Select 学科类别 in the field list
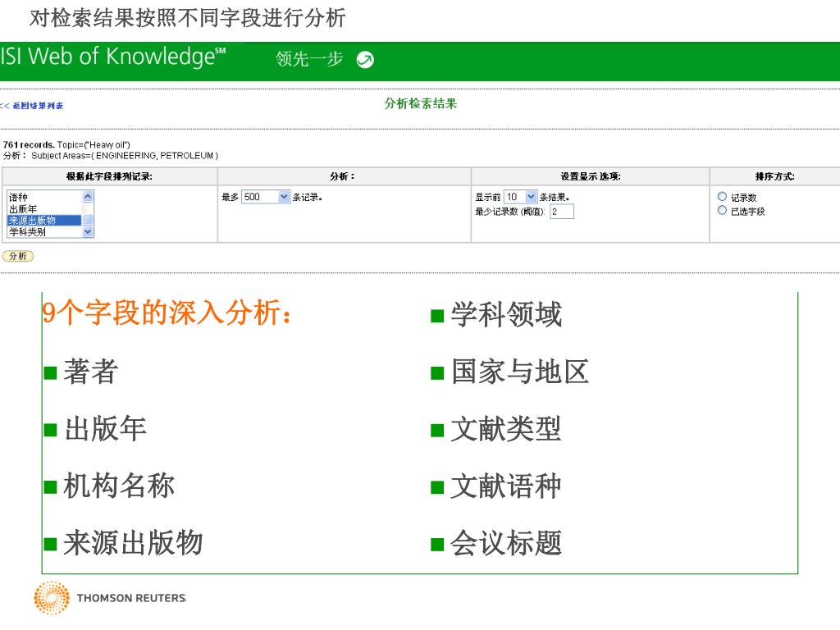 click(44, 232)
